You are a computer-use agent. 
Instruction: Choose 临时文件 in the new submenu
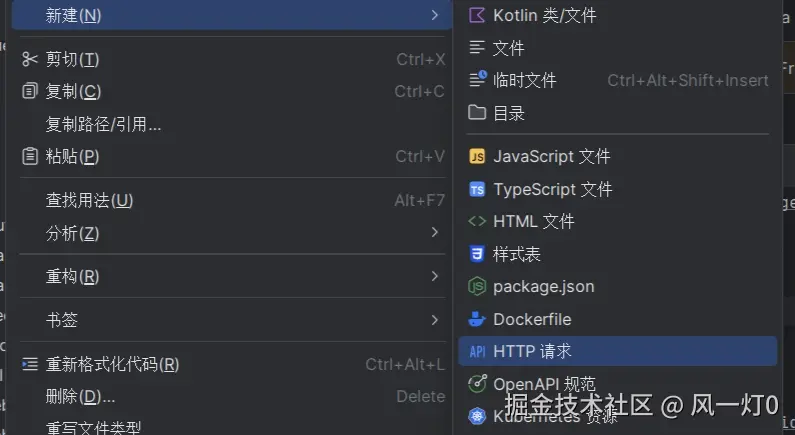tap(524, 80)
